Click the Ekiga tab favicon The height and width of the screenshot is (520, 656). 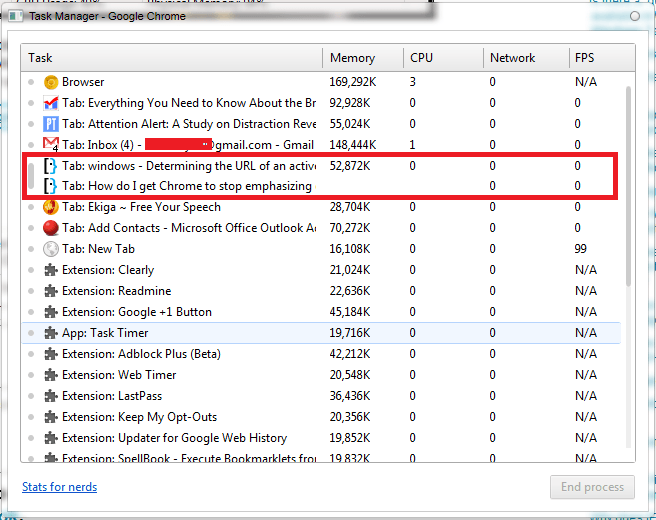[x=51, y=207]
